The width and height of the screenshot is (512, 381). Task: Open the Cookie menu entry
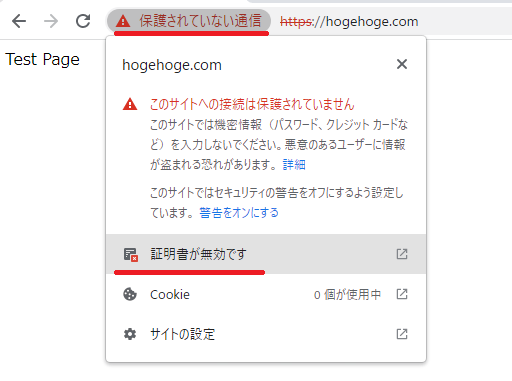point(266,294)
